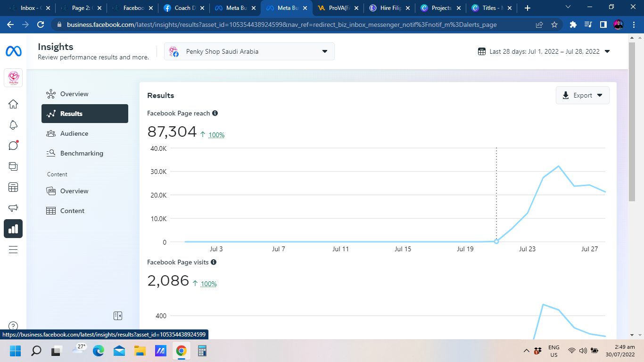This screenshot has width=644, height=362.
Task: Open a new browser tab
Action: 528,8
